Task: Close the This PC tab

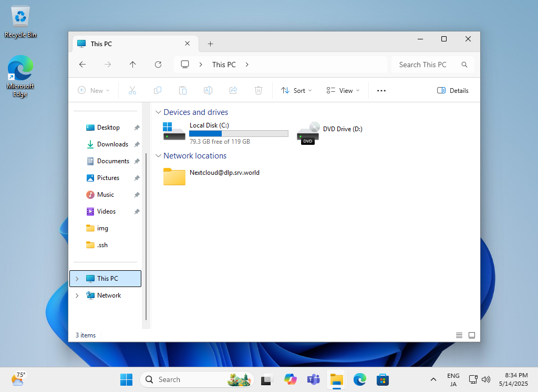Action: 188,44
